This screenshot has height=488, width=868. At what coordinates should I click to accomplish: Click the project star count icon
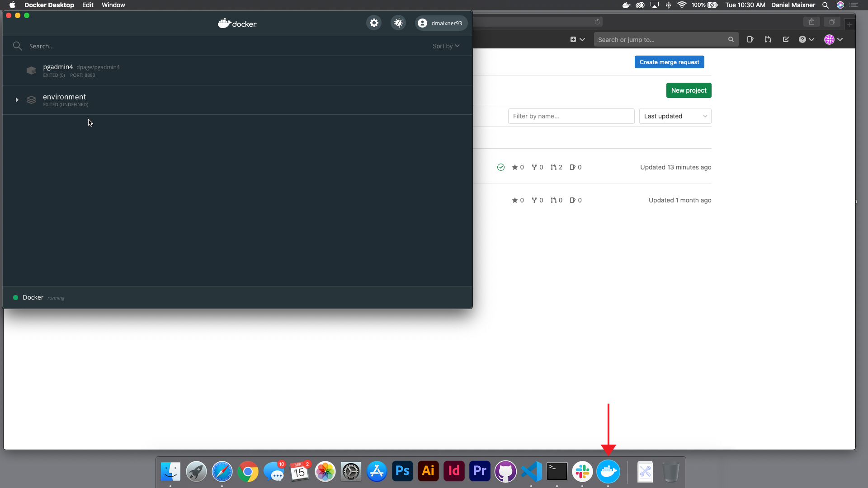point(515,167)
